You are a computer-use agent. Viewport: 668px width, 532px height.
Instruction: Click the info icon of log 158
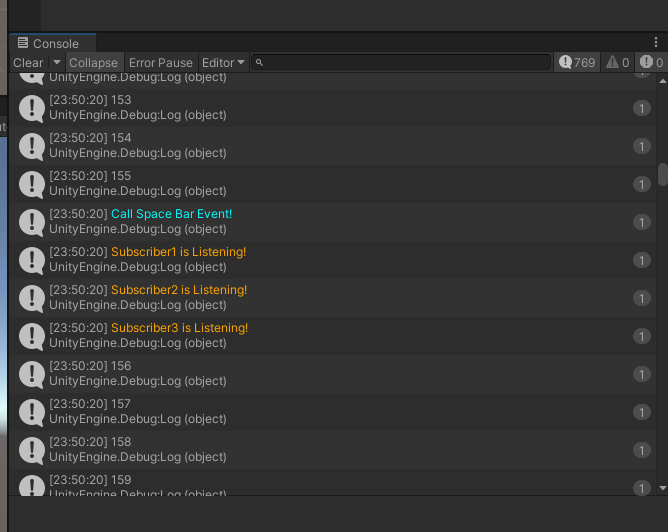pyautogui.click(x=32, y=450)
